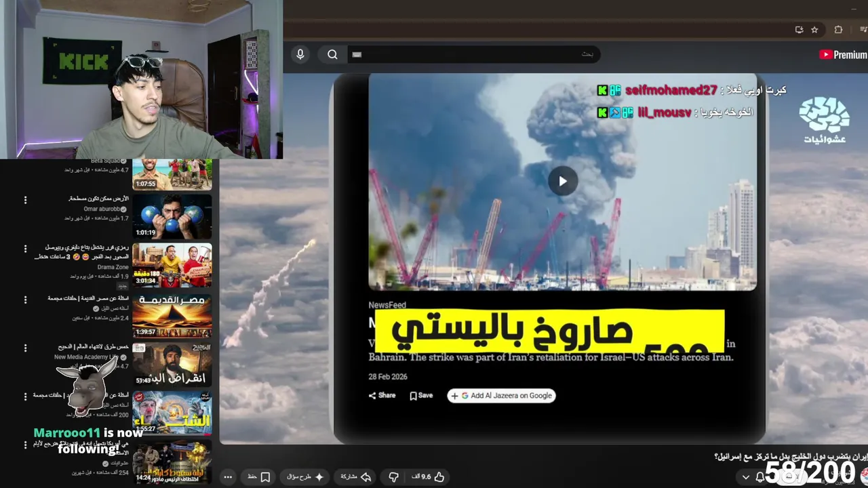Open options menu for Drama Zone video

26,249
